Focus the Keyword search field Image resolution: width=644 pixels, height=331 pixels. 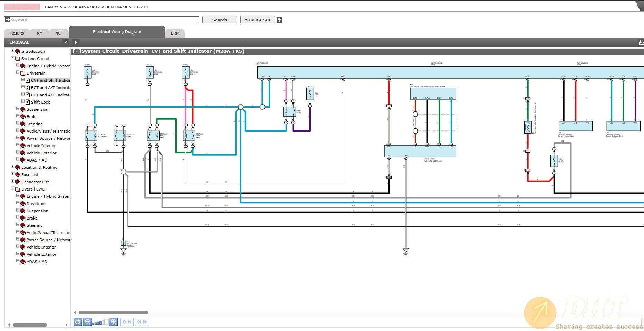click(x=104, y=20)
